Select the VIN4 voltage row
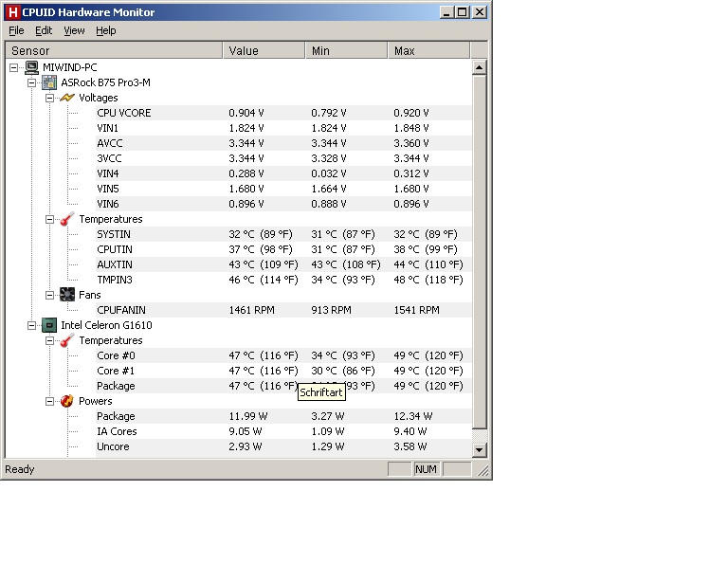728x582 pixels. tap(283, 173)
